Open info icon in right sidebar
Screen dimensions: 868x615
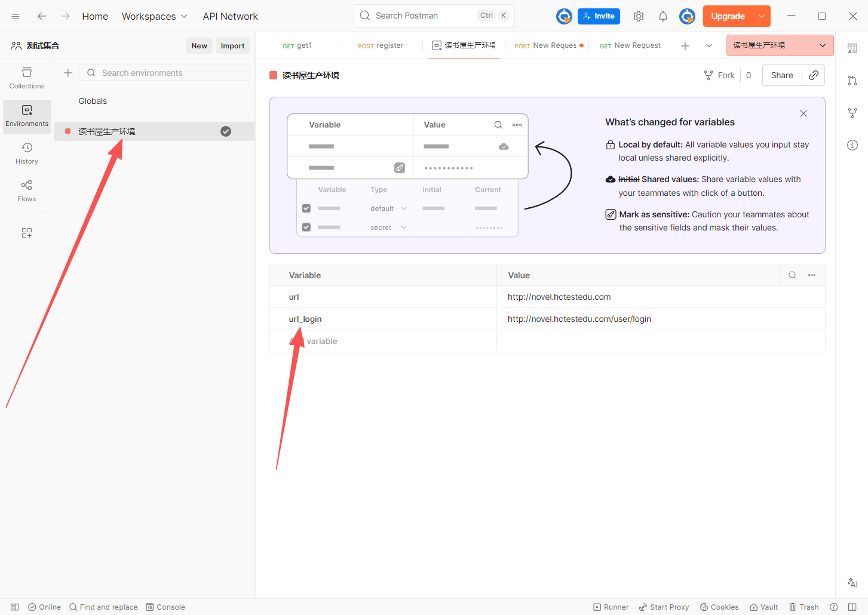[852, 145]
